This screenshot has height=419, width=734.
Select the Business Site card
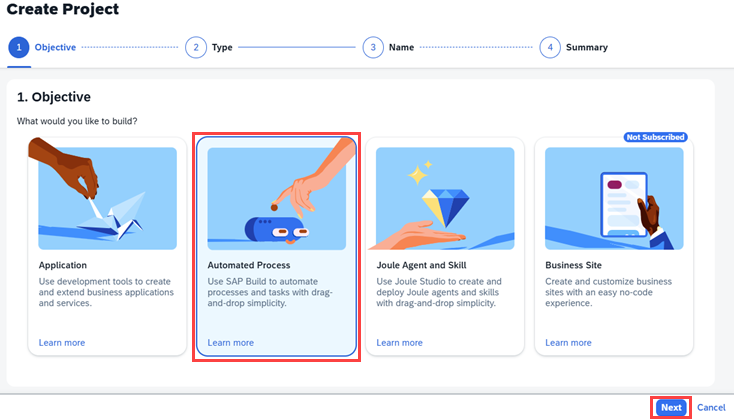(614, 247)
